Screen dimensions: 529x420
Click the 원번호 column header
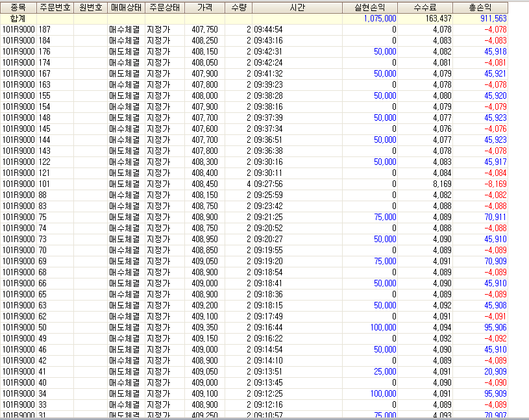90,7
